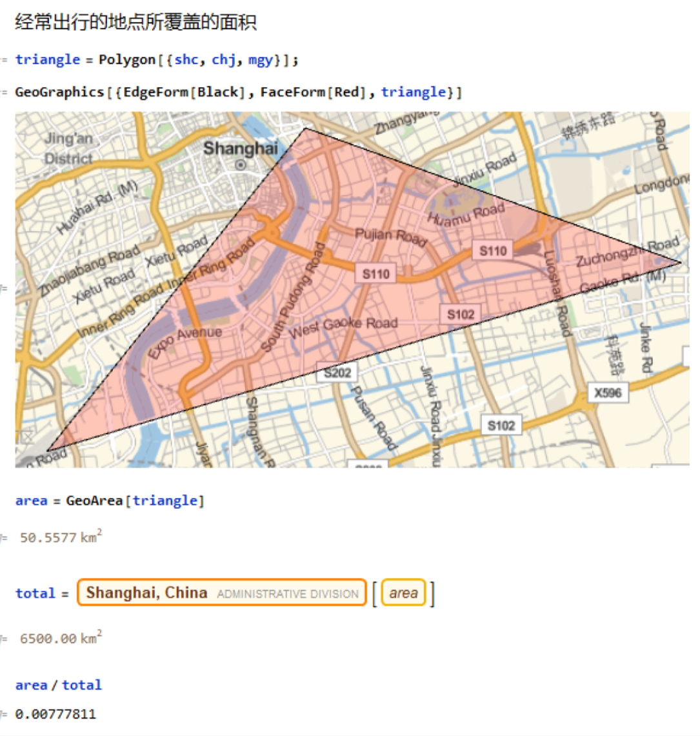Click the Pujian Road label on map

tap(391, 237)
